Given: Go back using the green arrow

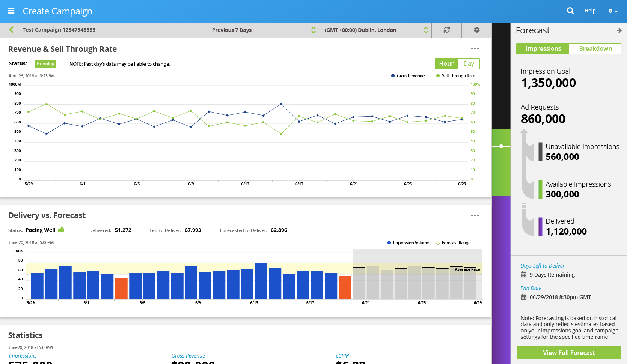Looking at the screenshot, I should [11, 30].
